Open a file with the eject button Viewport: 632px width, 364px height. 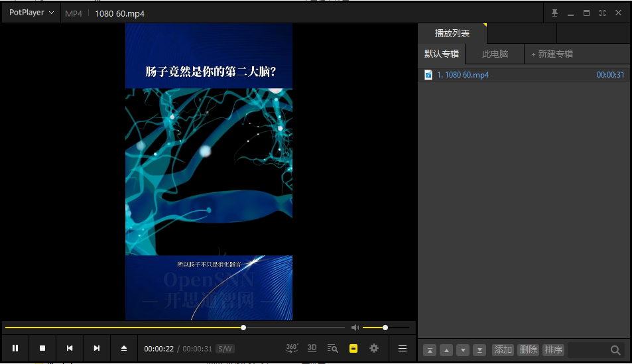pyautogui.click(x=123, y=348)
